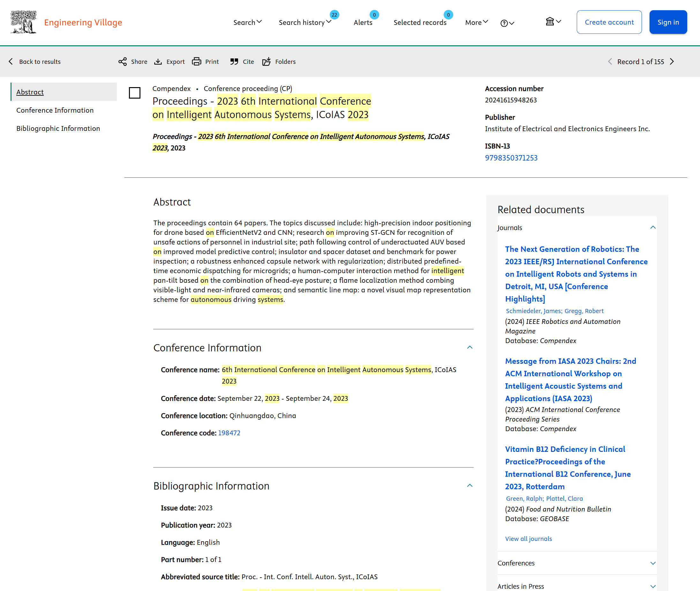Click the Selected records count badge
The image size is (700, 591).
pyautogui.click(x=448, y=15)
